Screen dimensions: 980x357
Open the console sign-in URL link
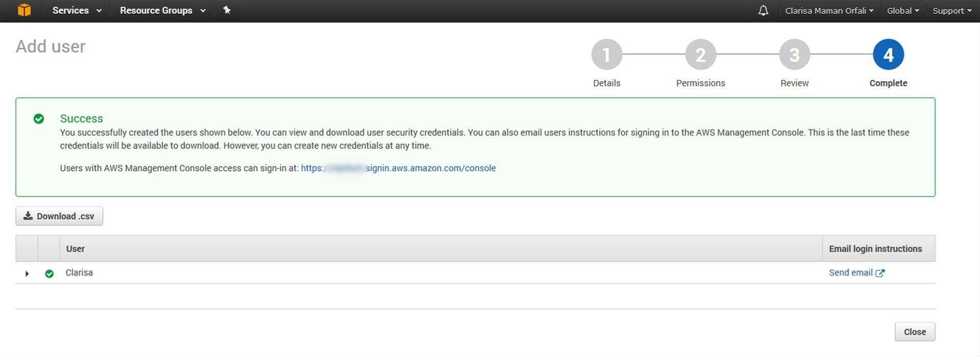coord(398,168)
